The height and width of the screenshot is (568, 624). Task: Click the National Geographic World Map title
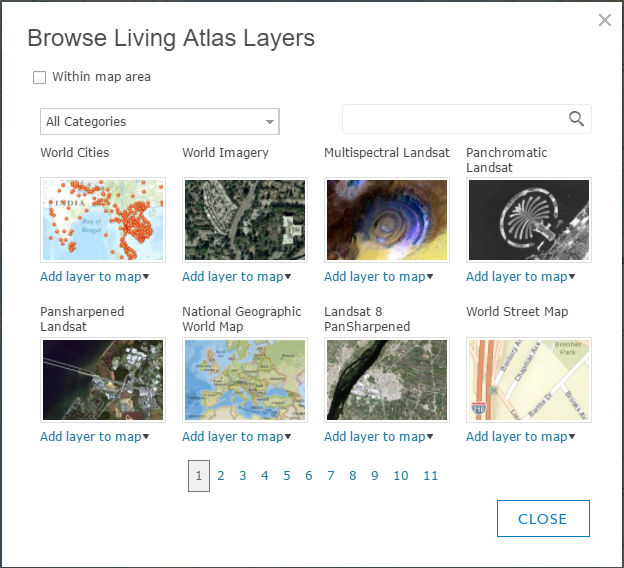242,319
